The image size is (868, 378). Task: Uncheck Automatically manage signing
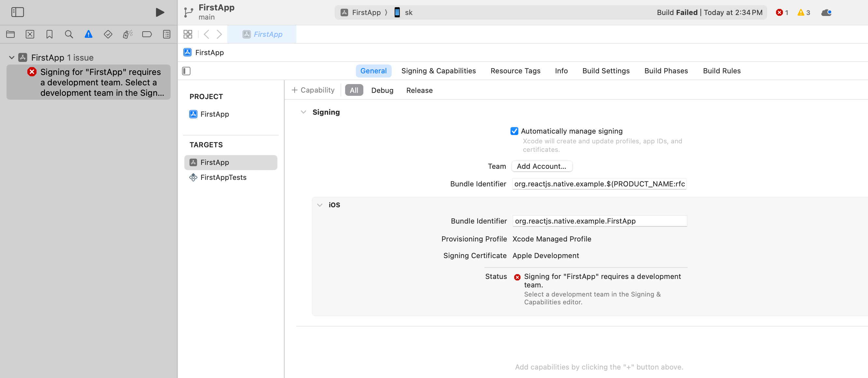coord(514,131)
